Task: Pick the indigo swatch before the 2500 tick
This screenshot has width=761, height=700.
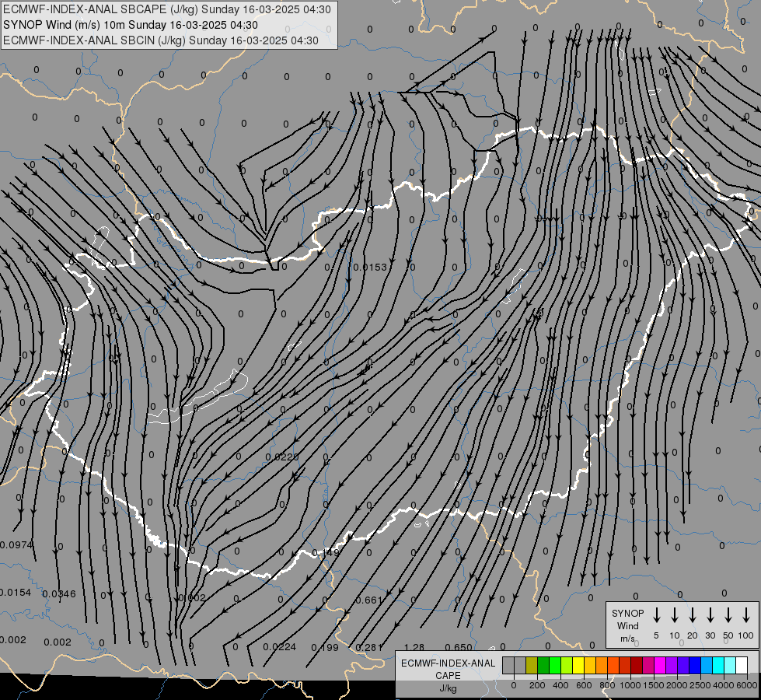Action: coord(683,665)
